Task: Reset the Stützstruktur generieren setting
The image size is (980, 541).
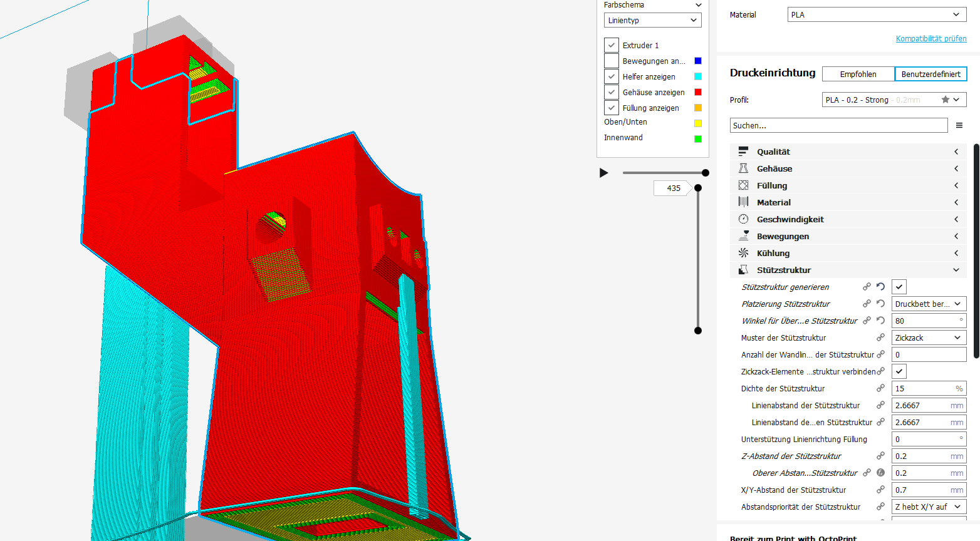Action: (880, 287)
